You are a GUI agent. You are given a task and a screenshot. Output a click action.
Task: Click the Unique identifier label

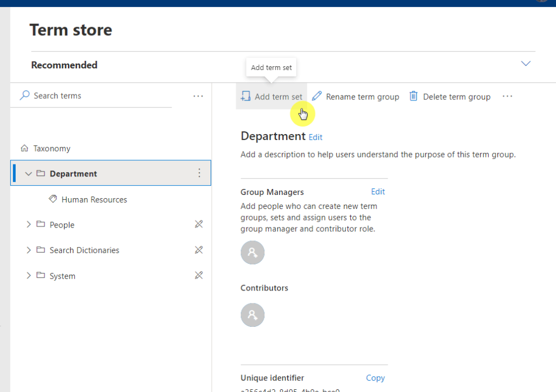click(x=273, y=378)
